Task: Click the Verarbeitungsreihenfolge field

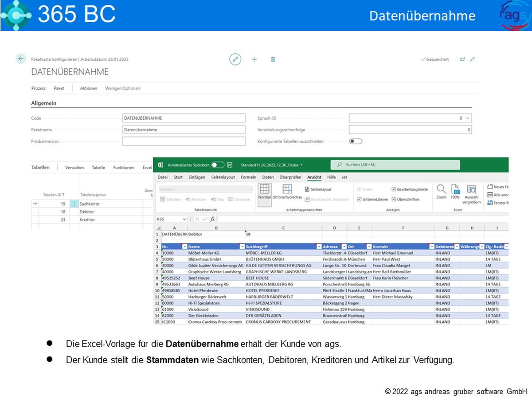Action: point(410,130)
